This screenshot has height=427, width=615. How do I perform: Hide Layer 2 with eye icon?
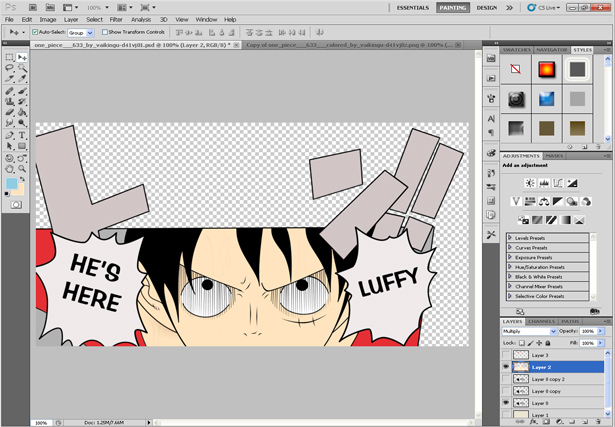(x=506, y=367)
